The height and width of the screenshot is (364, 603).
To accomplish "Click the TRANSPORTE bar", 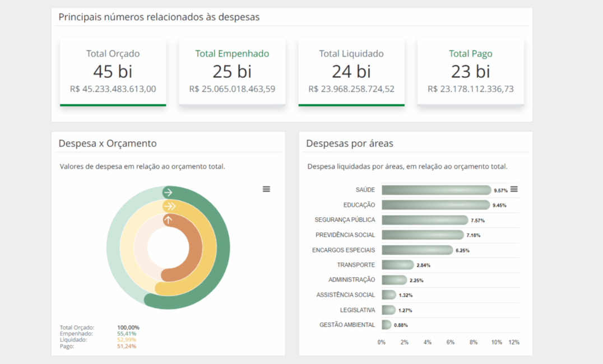I will coord(397,265).
